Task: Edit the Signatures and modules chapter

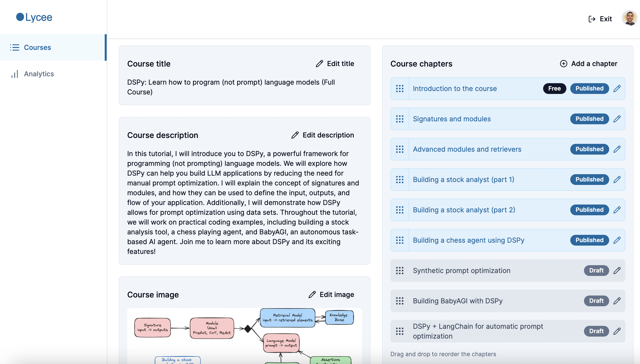Action: tap(617, 119)
